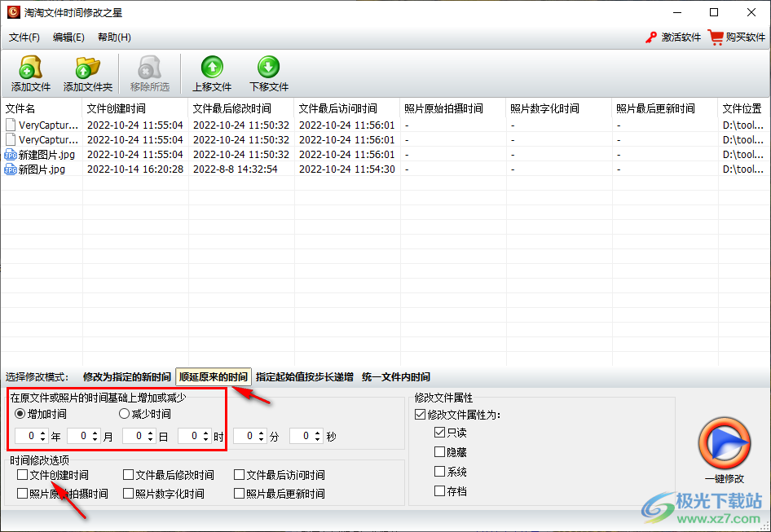771x532 pixels.
Task: Click the 日 spinner arrows
Action: pyautogui.click(x=151, y=436)
